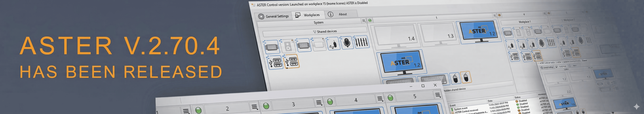Screen dimensions: 644x114
Task: Toggle green status light of workplace 5
Action: [390, 98]
